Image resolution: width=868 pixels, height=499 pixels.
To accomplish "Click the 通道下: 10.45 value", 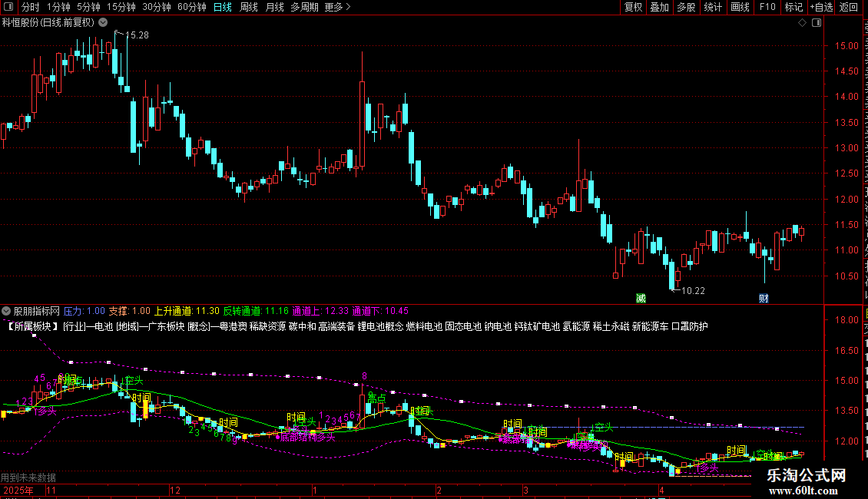I will [x=380, y=311].
